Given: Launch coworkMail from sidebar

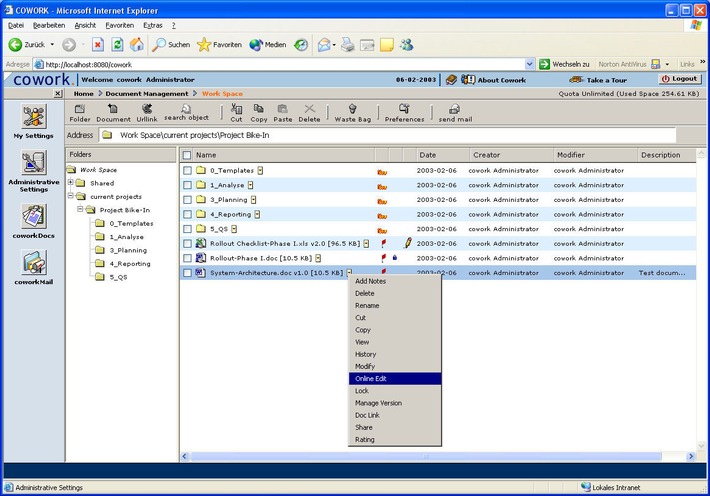Looking at the screenshot, I should pyautogui.click(x=34, y=267).
